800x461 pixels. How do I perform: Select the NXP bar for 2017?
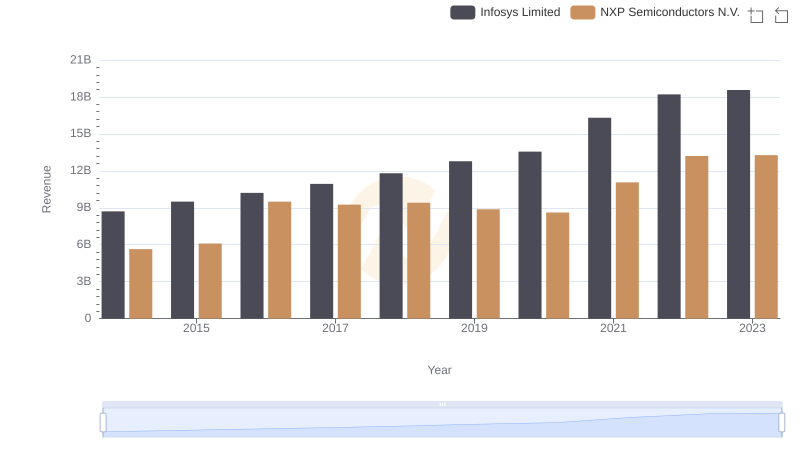click(x=349, y=261)
